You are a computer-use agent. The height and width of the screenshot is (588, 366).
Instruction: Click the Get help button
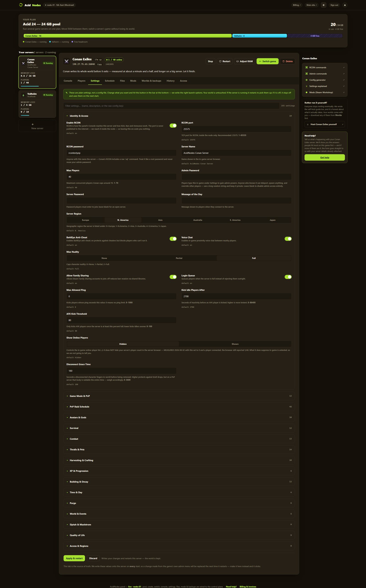325,158
